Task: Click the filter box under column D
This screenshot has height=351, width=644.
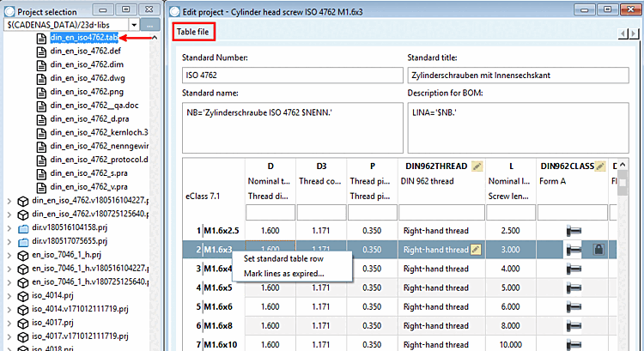Action: pyautogui.click(x=270, y=213)
